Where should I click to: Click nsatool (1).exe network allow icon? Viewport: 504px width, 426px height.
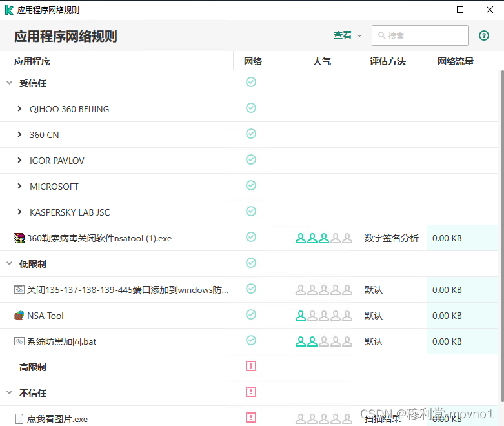(251, 237)
